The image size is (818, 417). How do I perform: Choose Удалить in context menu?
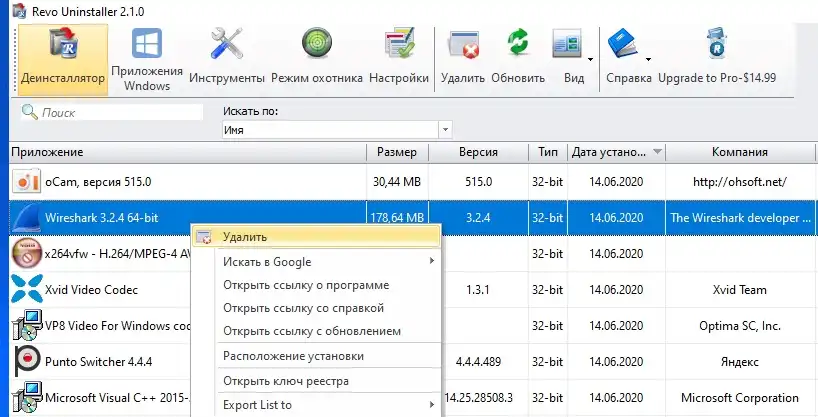tap(316, 237)
